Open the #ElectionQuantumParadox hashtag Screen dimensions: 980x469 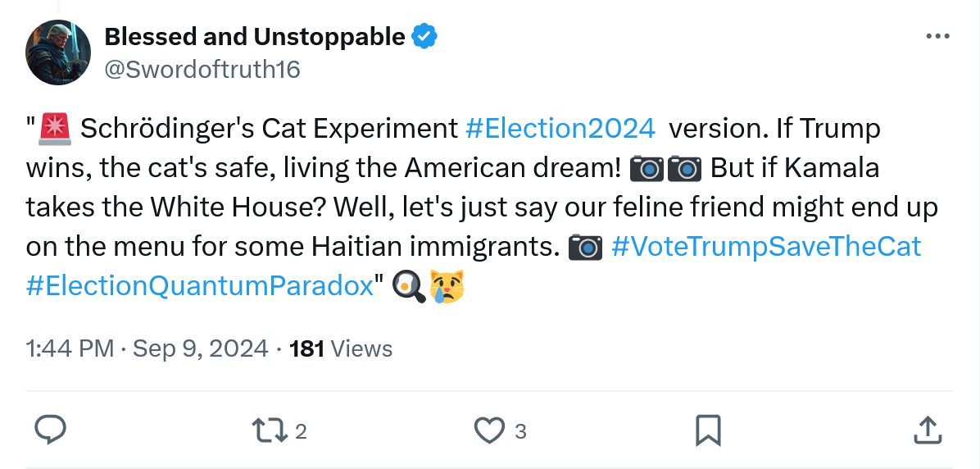click(200, 286)
